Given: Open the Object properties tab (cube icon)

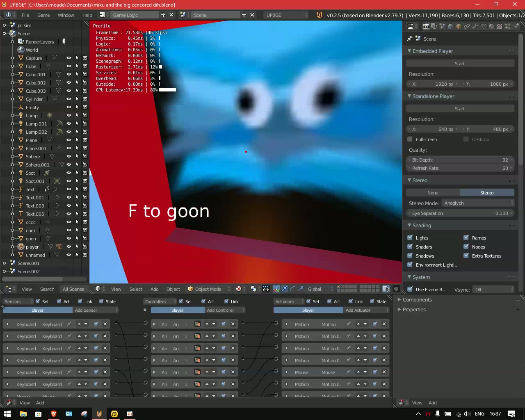Looking at the screenshot, I should (x=459, y=26).
